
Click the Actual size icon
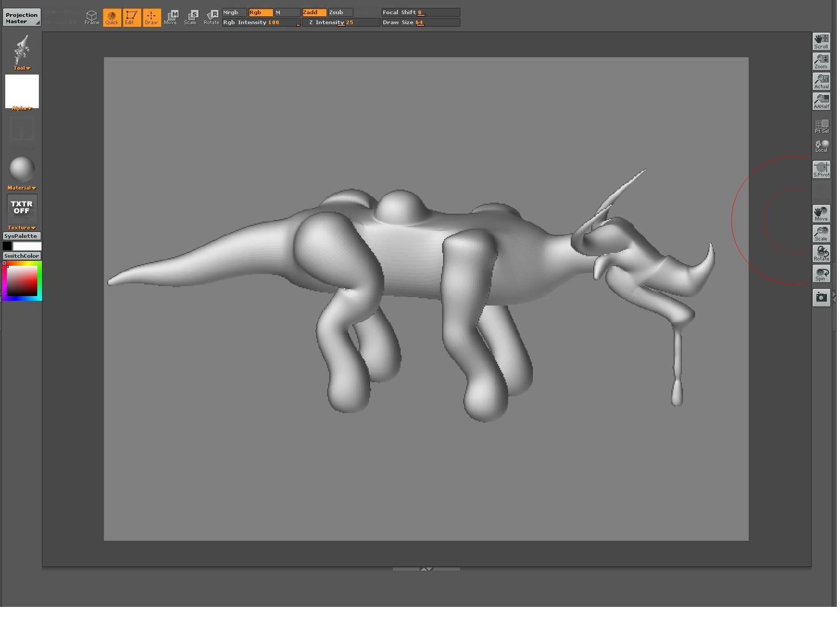(x=821, y=81)
